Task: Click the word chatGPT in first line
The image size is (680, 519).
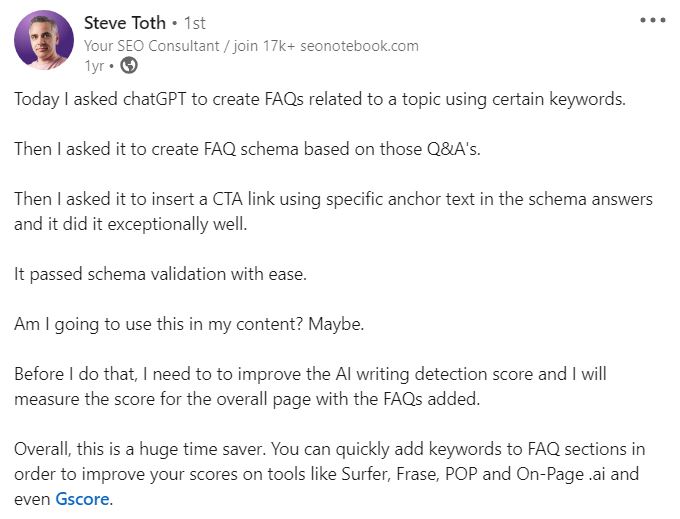Action: click(x=154, y=99)
